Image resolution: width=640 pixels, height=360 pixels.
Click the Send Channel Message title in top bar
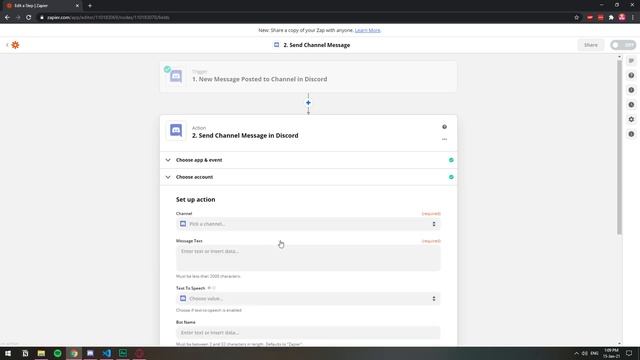316,45
